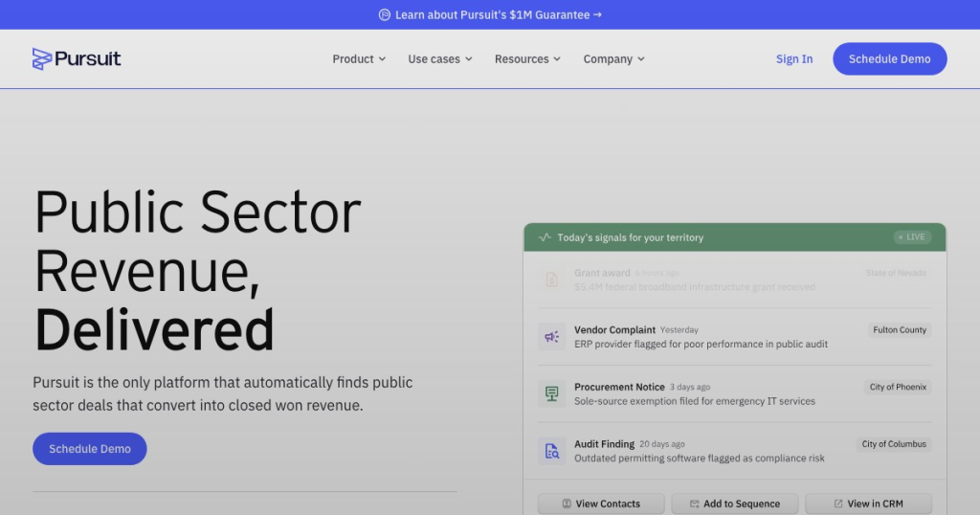This screenshot has height=515, width=980.
Task: Click the Procurement Notice signal title
Action: click(x=619, y=387)
